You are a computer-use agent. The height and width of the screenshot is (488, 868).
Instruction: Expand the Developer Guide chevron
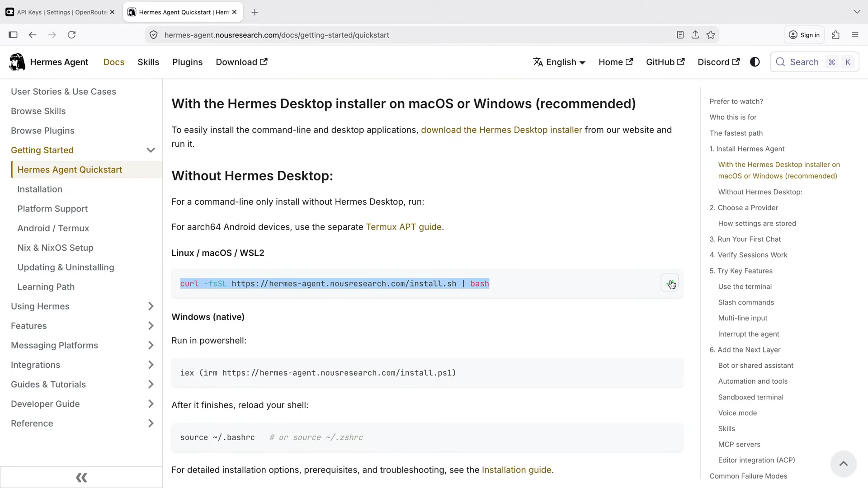click(151, 404)
